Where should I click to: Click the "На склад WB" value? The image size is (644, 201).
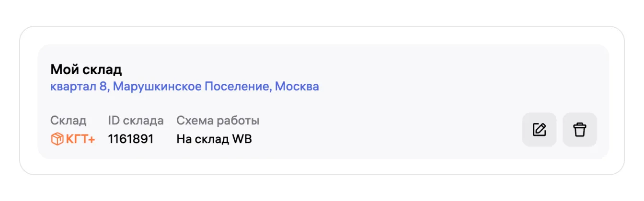[214, 139]
